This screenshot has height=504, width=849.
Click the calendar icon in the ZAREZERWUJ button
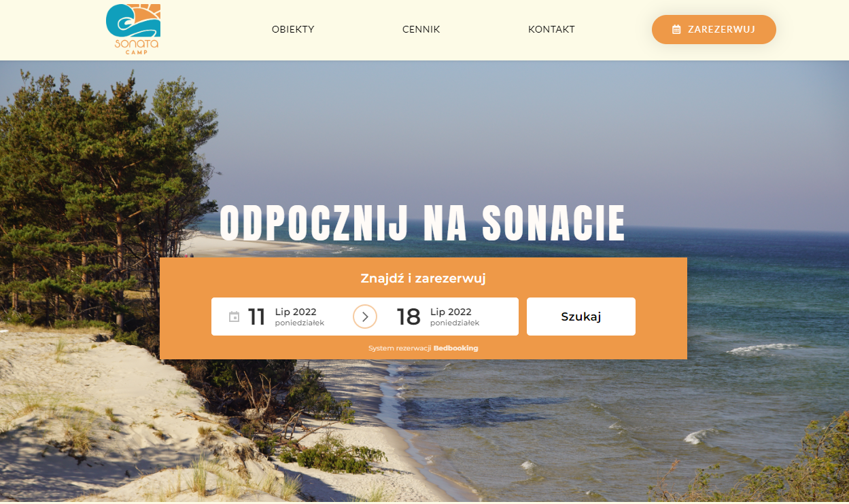pyautogui.click(x=676, y=29)
